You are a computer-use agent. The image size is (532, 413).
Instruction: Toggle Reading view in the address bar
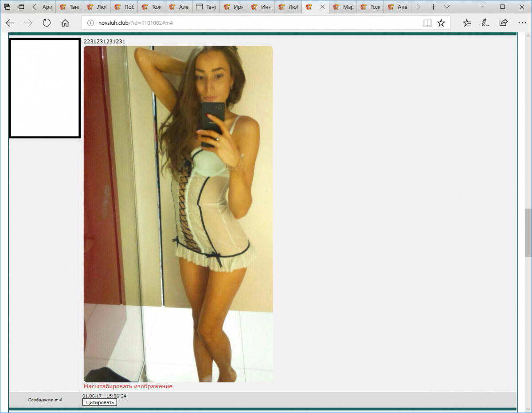427,23
